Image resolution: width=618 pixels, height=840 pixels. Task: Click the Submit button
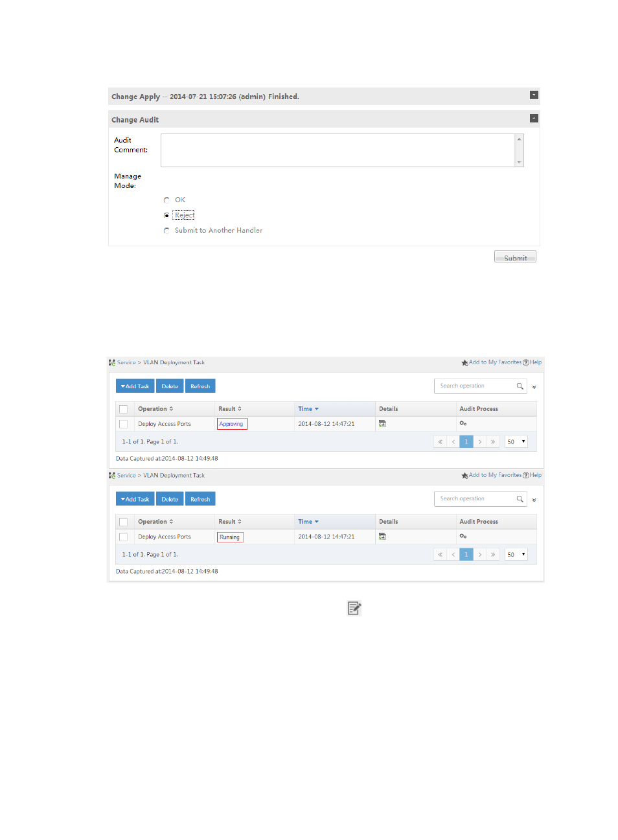pos(515,257)
